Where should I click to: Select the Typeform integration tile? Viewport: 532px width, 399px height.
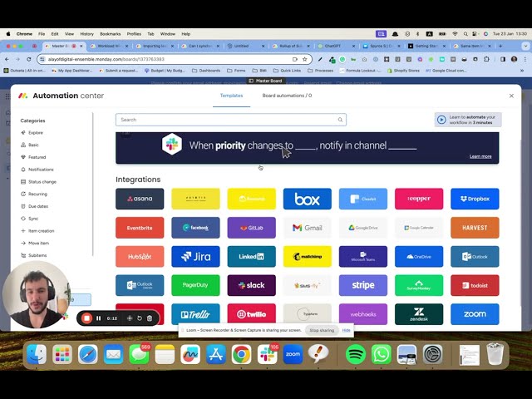point(307,314)
